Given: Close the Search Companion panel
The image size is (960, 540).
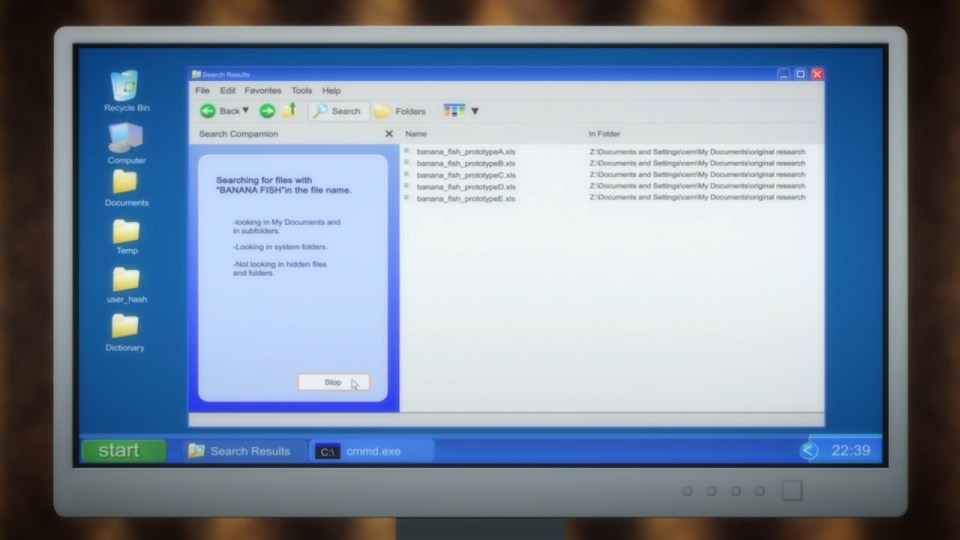Looking at the screenshot, I should click(389, 134).
